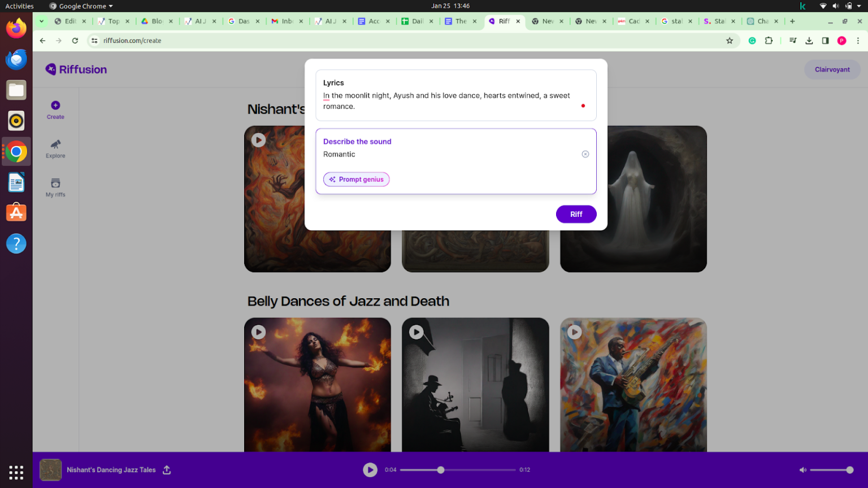This screenshot has height=488, width=868.
Task: Click the Riff button to generate
Action: click(576, 214)
